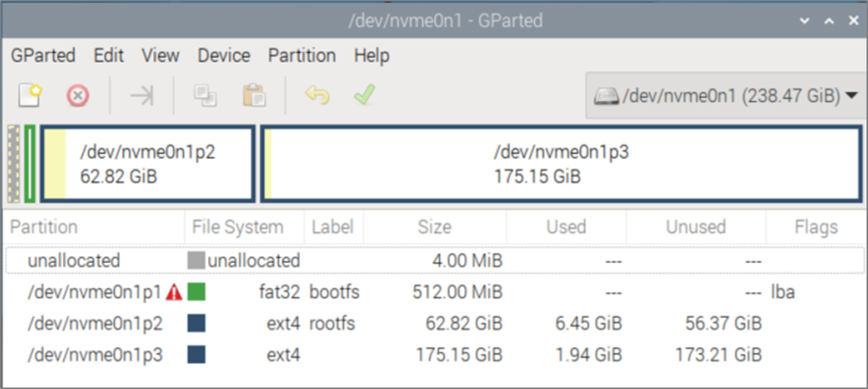Click the Apply all operations checkmark
Viewport: 868px width, 389px height.
364,95
